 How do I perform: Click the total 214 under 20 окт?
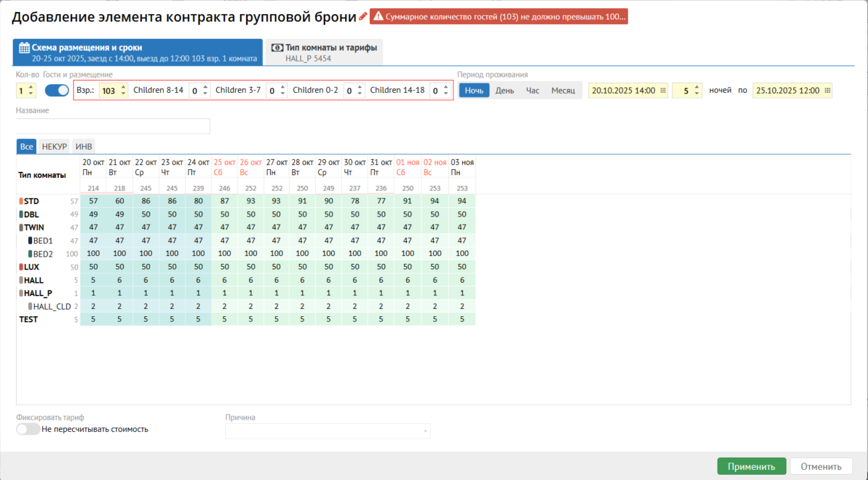pos(93,189)
